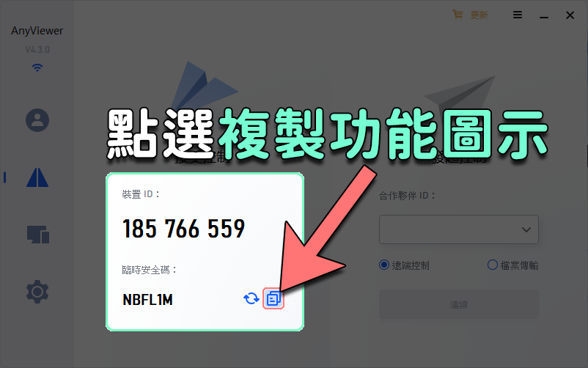588x368 pixels.
Task: Open settings gear in sidebar
Action: [x=37, y=292]
